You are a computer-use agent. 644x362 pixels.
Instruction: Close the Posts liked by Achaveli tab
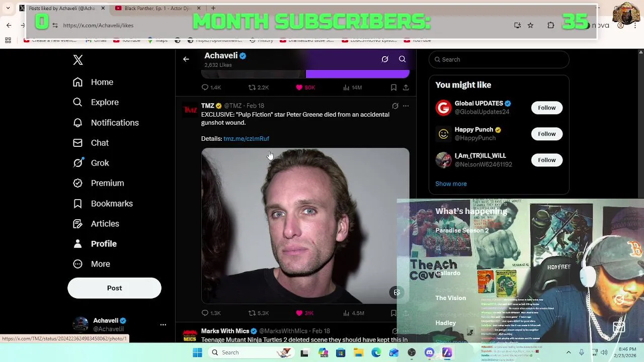coord(103,8)
